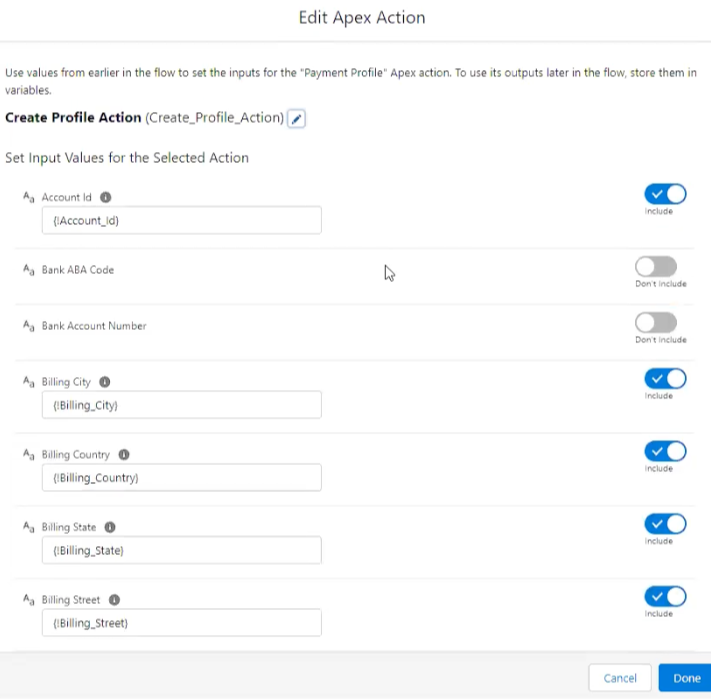Click the info icon next to Billing State
711x699 pixels.
[110, 528]
